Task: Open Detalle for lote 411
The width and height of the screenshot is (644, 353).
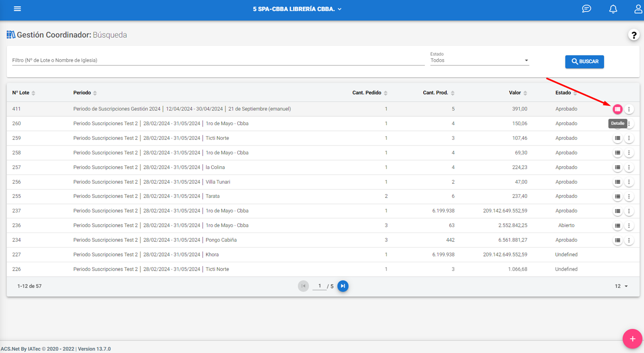Action: click(x=617, y=109)
